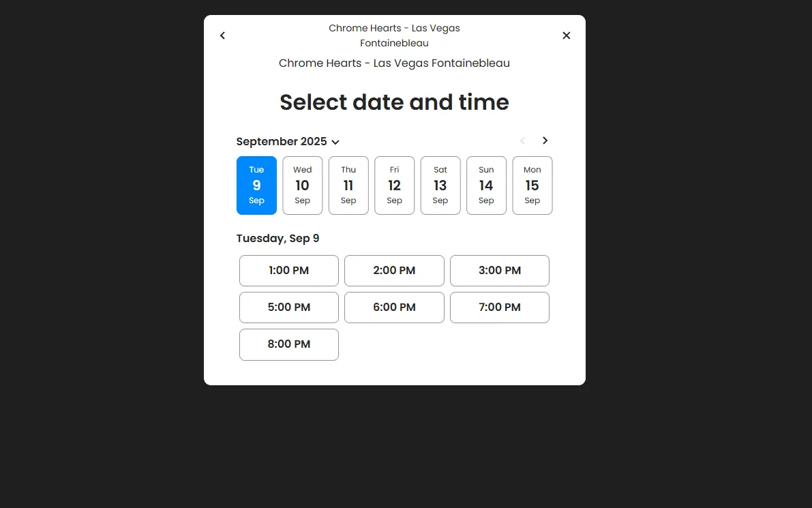Go to next week of dates
The image size is (812, 508).
pyautogui.click(x=545, y=140)
